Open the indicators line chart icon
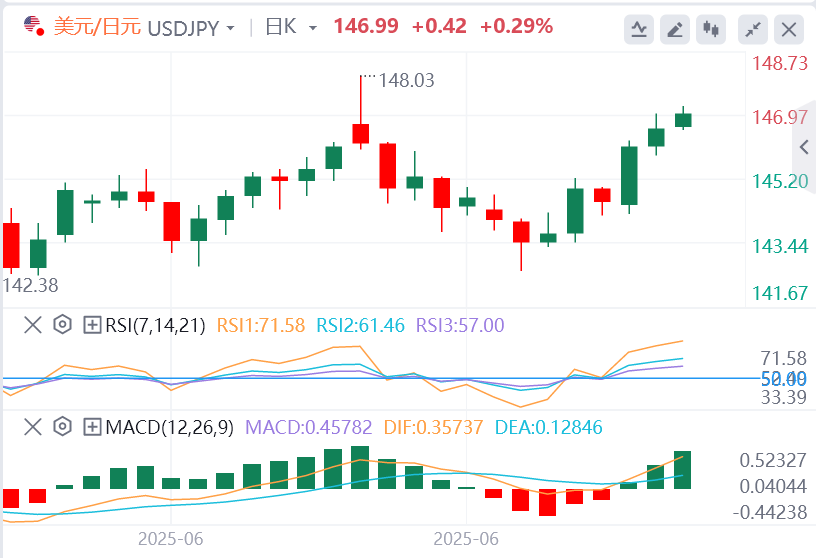Image resolution: width=816 pixels, height=558 pixels. pyautogui.click(x=639, y=29)
